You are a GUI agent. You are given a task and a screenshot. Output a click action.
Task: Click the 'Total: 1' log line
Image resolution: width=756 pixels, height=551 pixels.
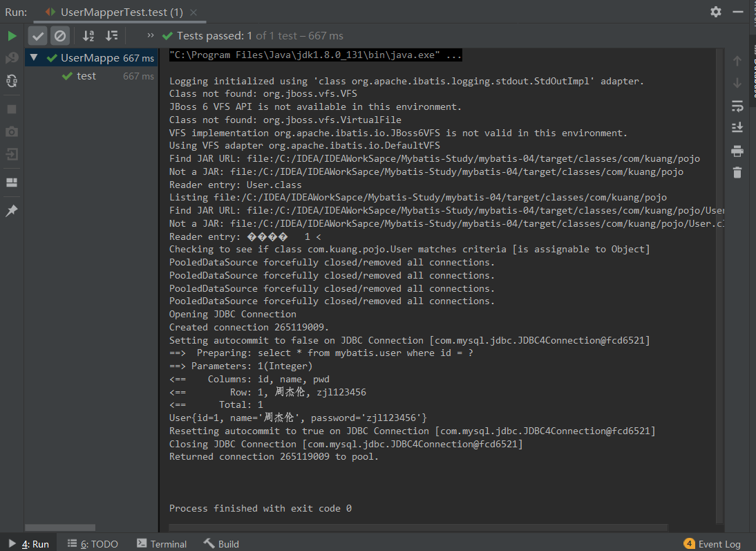pos(216,405)
